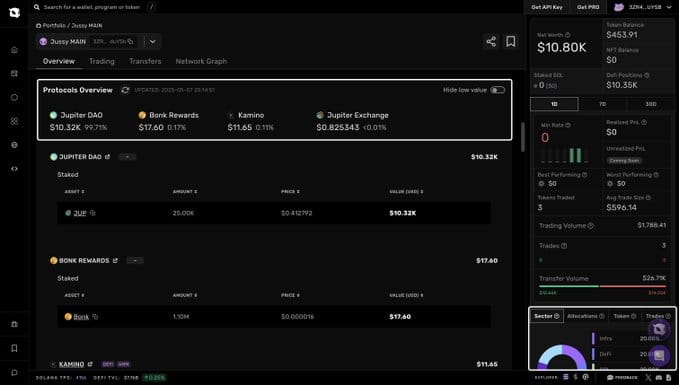This screenshot has height=385, width=679.
Task: Select the 30D time range
Action: click(x=651, y=104)
